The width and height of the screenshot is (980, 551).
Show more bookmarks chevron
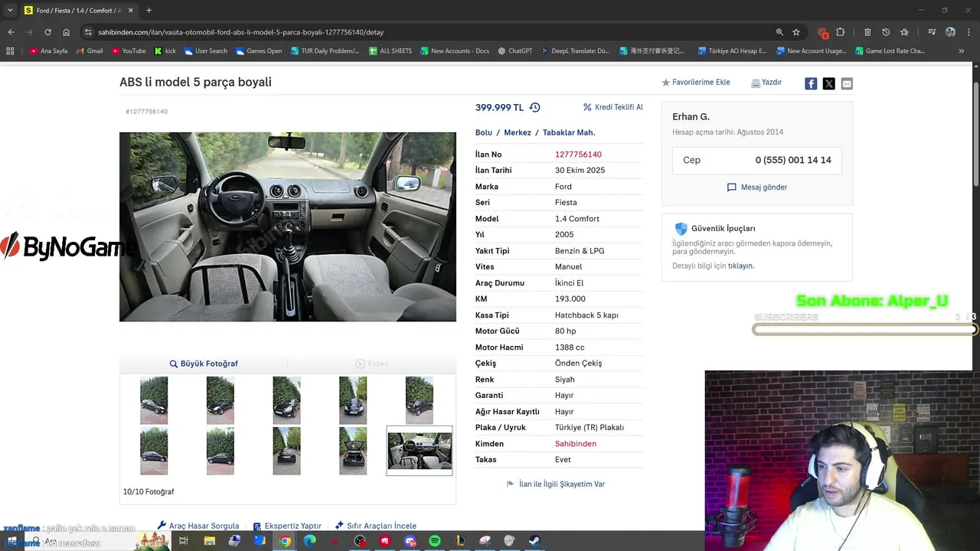(962, 51)
